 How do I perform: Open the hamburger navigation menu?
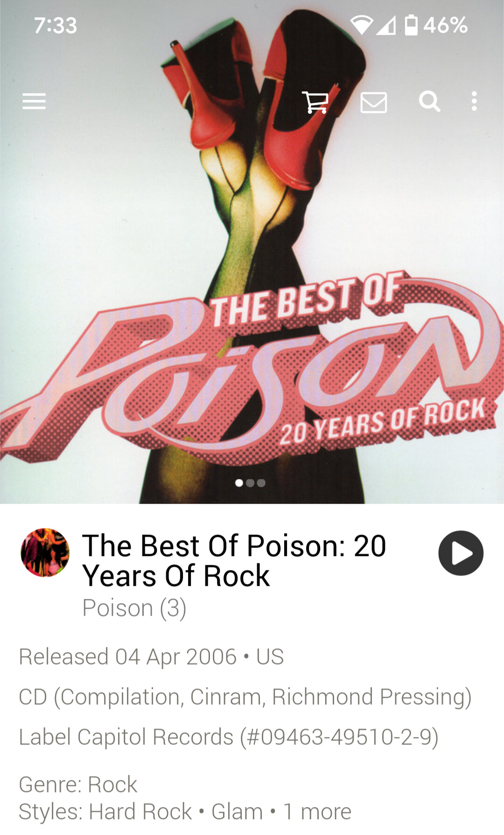coord(34,101)
